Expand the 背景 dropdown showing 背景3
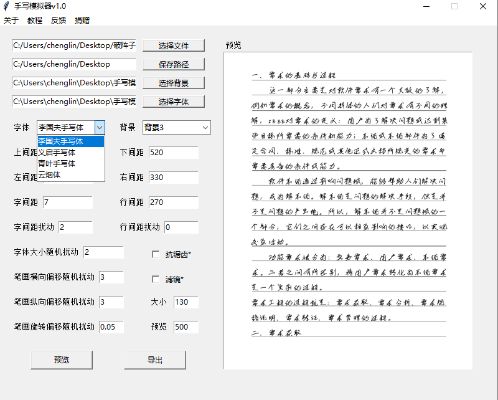This screenshot has width=498, height=400. click(176, 127)
